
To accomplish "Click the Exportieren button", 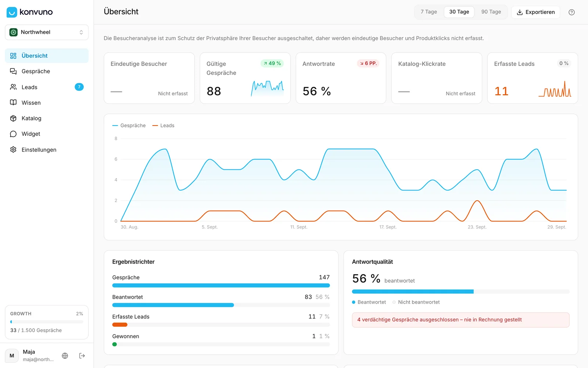I will click(535, 12).
